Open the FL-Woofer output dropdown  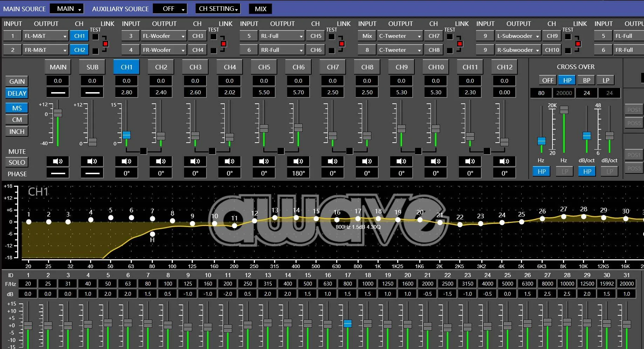point(164,36)
